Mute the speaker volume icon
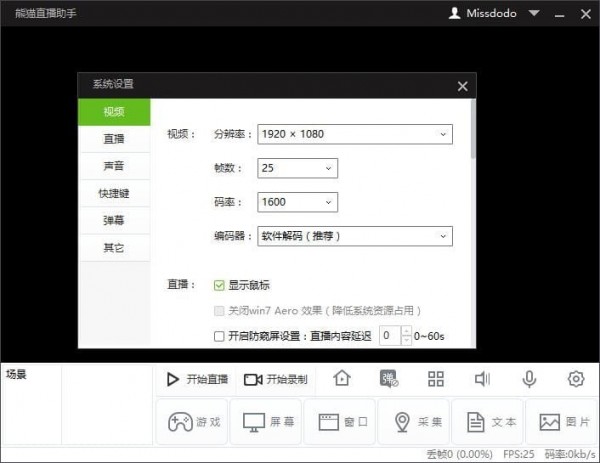The width and height of the screenshot is (600, 463). 482,379
